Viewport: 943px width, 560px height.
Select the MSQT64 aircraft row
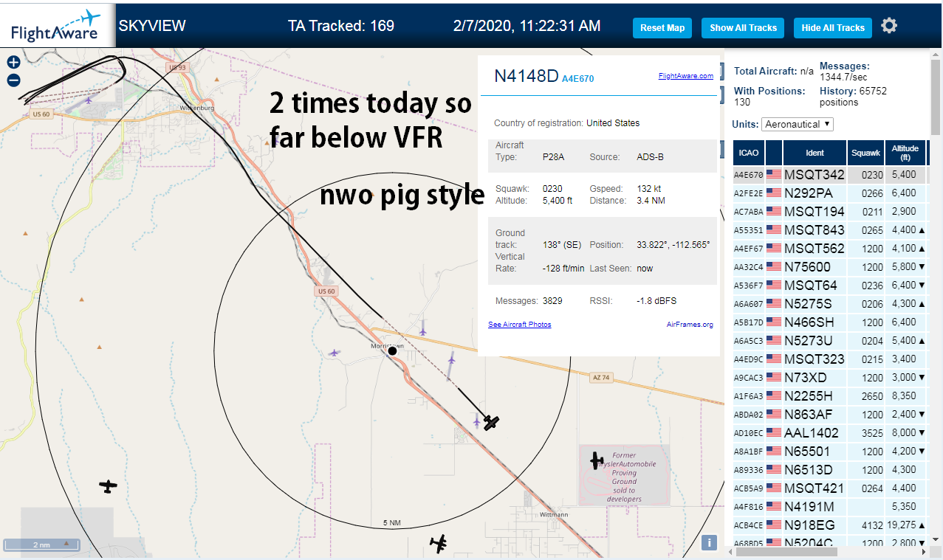coord(829,286)
